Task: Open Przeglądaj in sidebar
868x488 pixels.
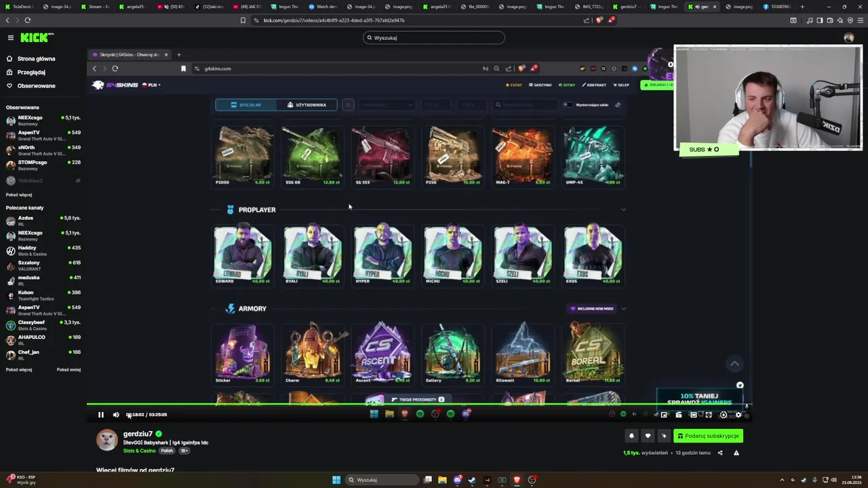Action: coord(31,73)
